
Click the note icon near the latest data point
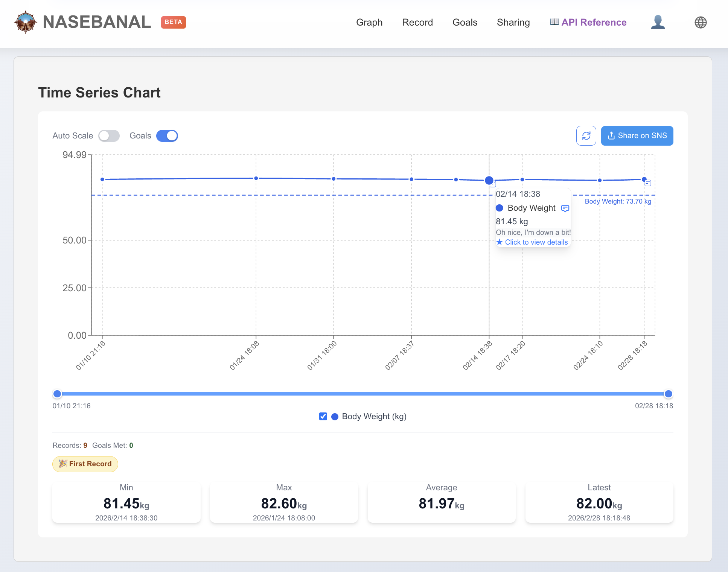tap(648, 183)
